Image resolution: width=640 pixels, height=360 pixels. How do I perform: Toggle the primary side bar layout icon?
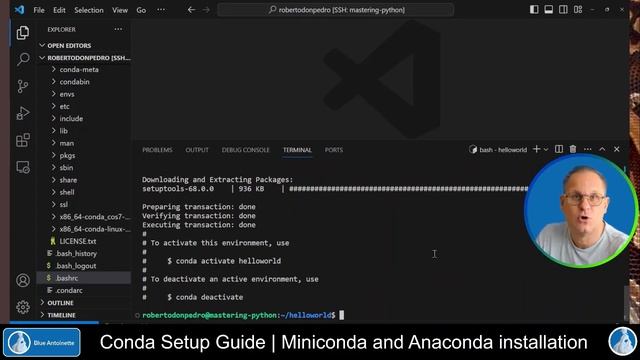(534, 10)
